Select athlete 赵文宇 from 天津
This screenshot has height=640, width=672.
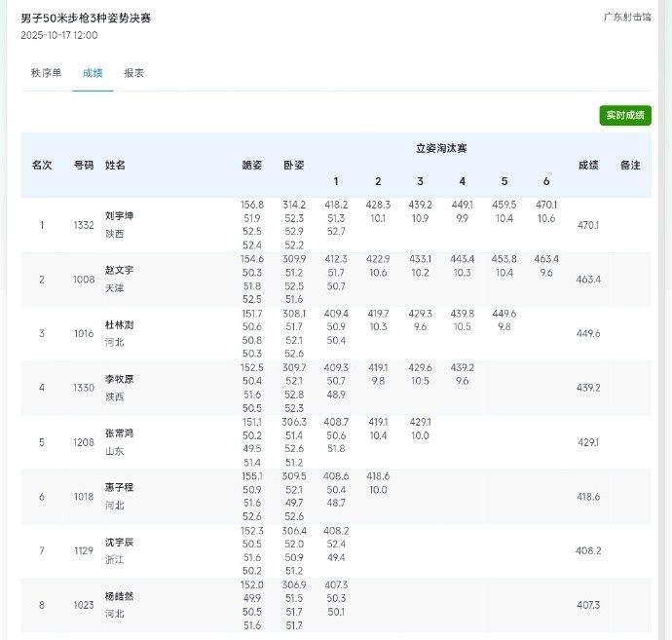coord(119,270)
